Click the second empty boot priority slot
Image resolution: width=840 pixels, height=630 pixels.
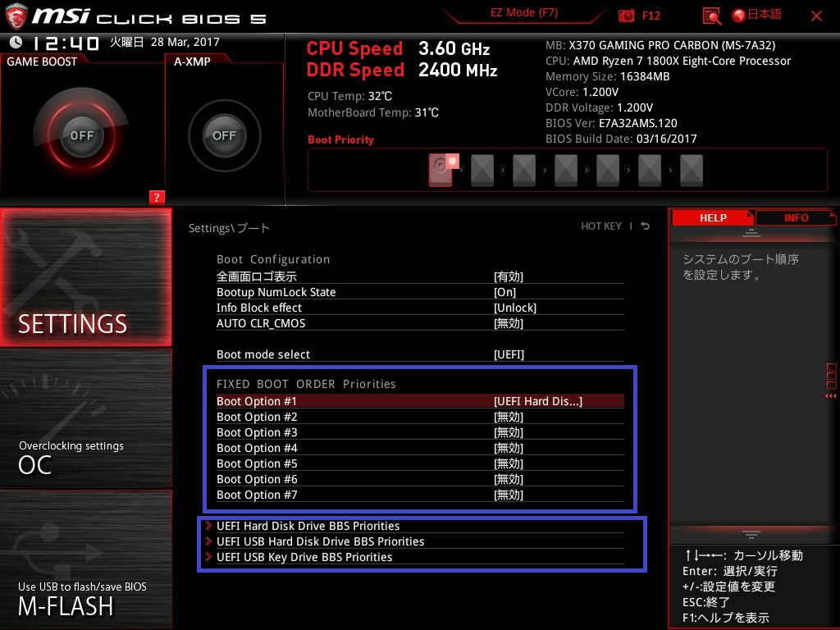click(482, 171)
